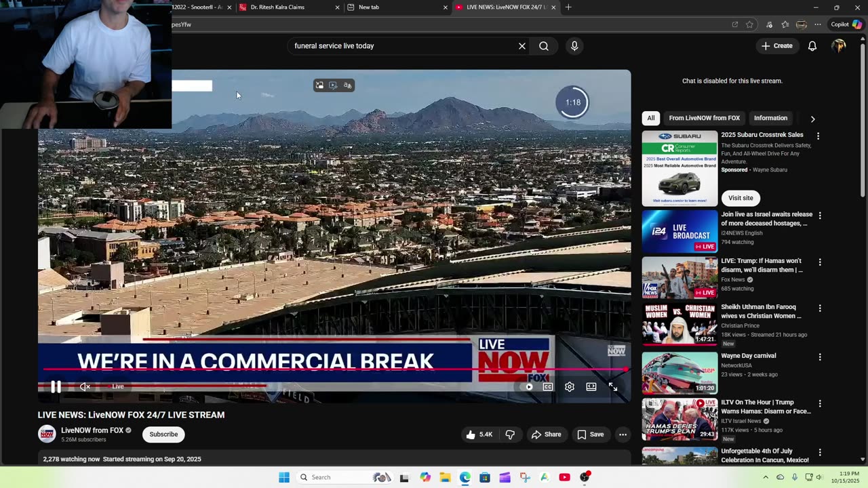868x488 pixels.
Task: Like the video with thumbs up
Action: tap(479, 434)
